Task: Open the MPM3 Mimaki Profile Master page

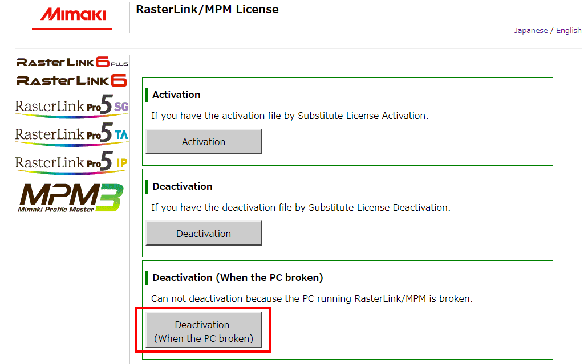Action: [x=71, y=197]
